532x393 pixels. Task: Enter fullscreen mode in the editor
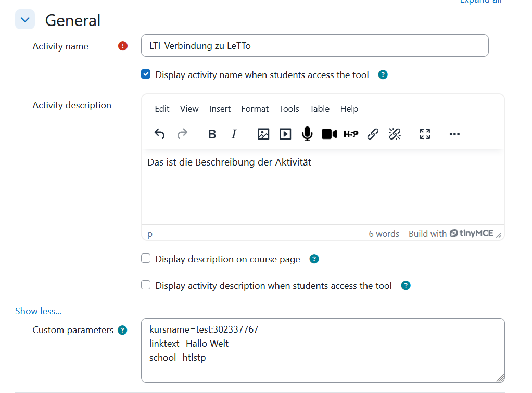(x=425, y=134)
